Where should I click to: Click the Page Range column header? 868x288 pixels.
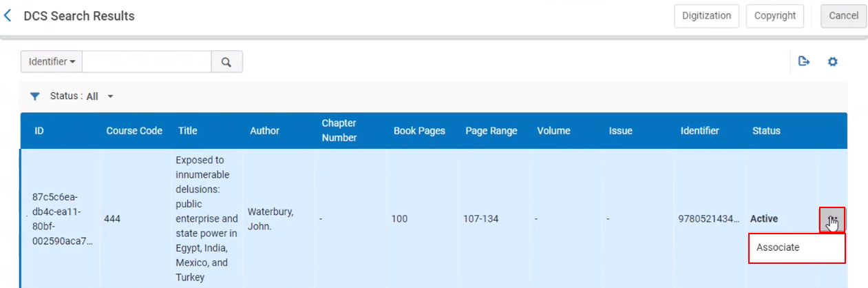(491, 130)
